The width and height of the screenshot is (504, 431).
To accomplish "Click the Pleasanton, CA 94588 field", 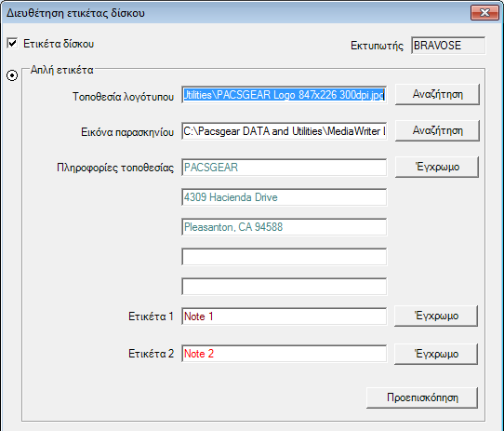I will 285,227.
